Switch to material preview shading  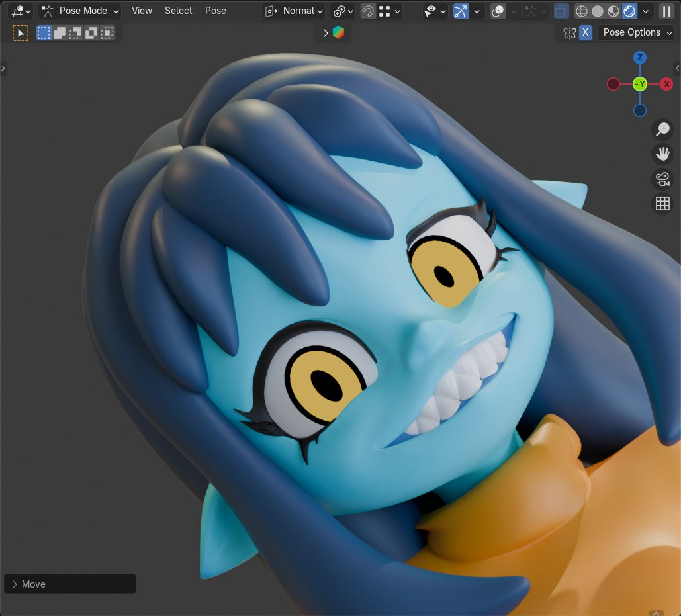613,11
